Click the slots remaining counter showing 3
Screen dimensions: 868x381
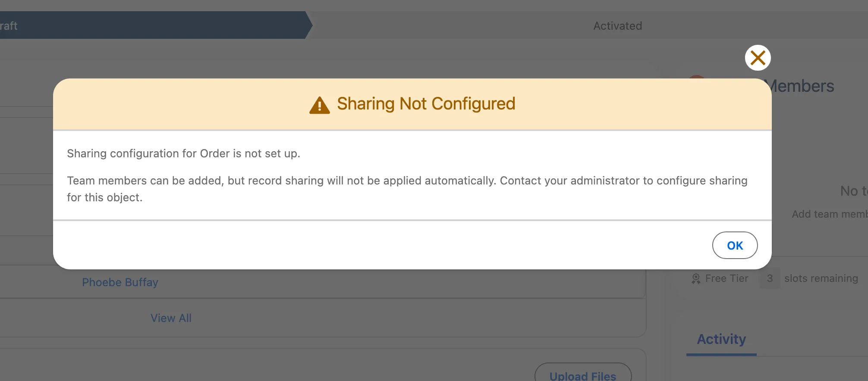click(x=770, y=278)
